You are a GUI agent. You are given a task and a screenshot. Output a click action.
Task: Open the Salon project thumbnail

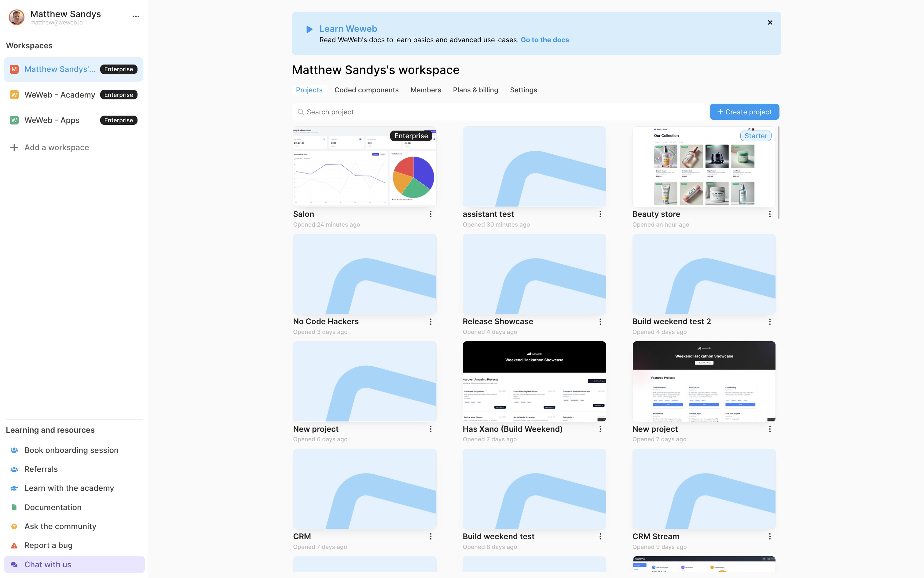pyautogui.click(x=364, y=167)
